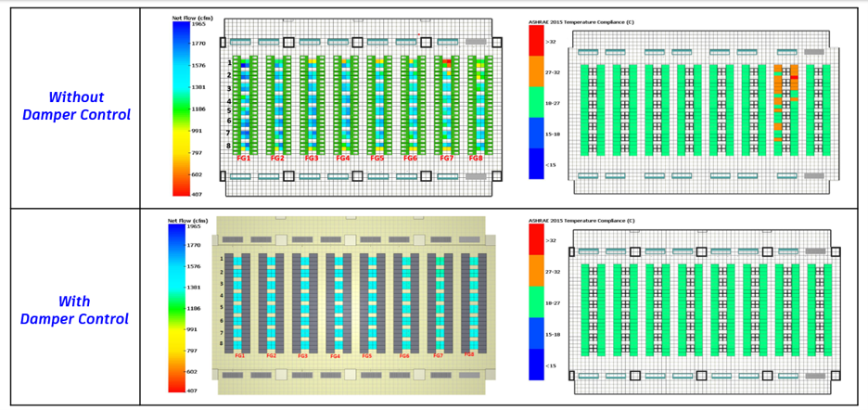Click the 1576 value on with-damper flow legend

[194, 266]
